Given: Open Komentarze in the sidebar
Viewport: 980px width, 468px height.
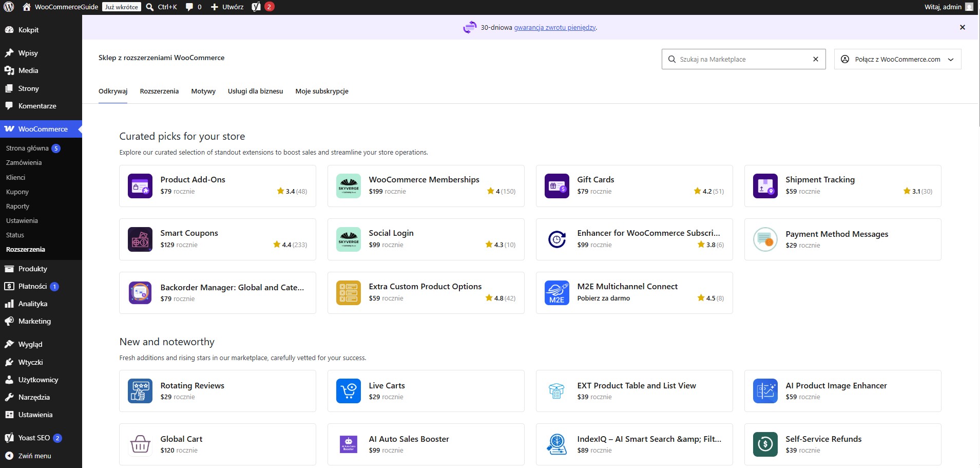Looking at the screenshot, I should pyautogui.click(x=41, y=106).
